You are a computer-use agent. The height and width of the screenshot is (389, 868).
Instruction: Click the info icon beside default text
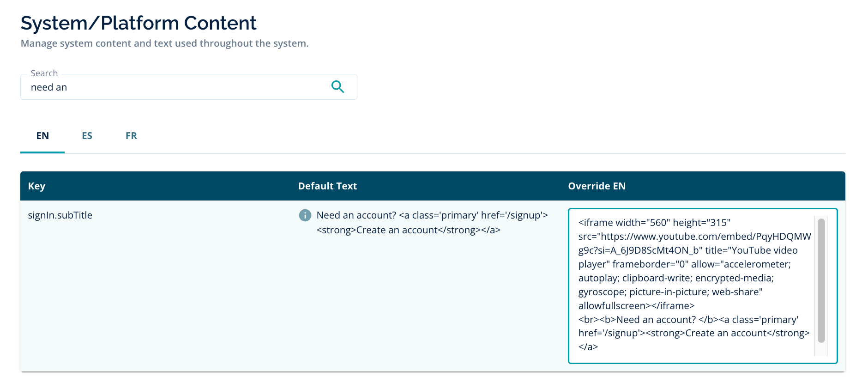(305, 215)
